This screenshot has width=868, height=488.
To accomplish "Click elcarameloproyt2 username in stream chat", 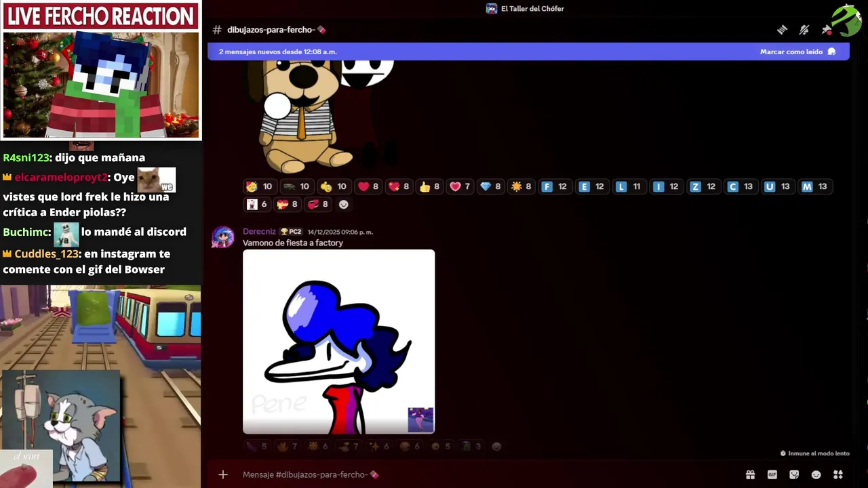I will [x=61, y=178].
